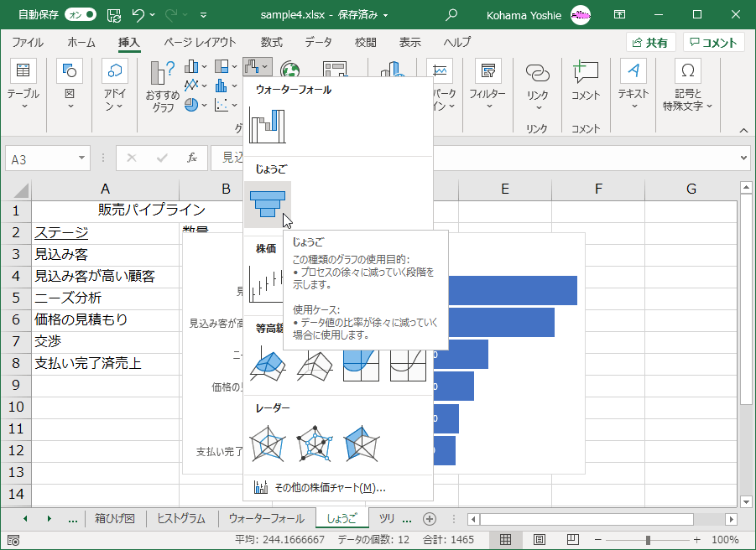The height and width of the screenshot is (550, 756).
Task: Toggle the 自動保存 autosave switch
Action: (x=81, y=15)
